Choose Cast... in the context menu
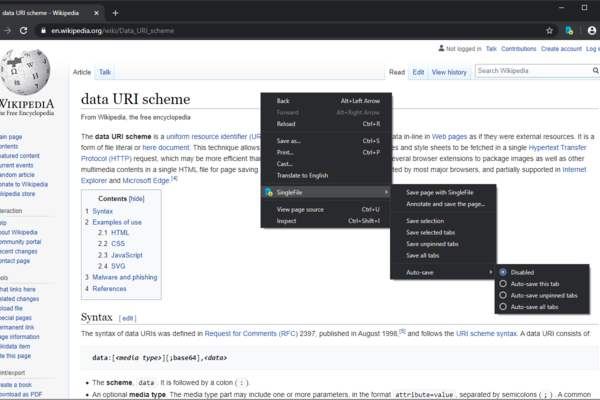 (x=326, y=164)
